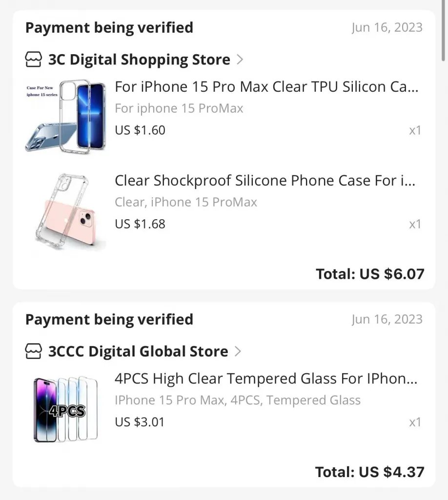Click the 3CCC Digital Global Store shop icon
This screenshot has width=448, height=500.
[34, 352]
